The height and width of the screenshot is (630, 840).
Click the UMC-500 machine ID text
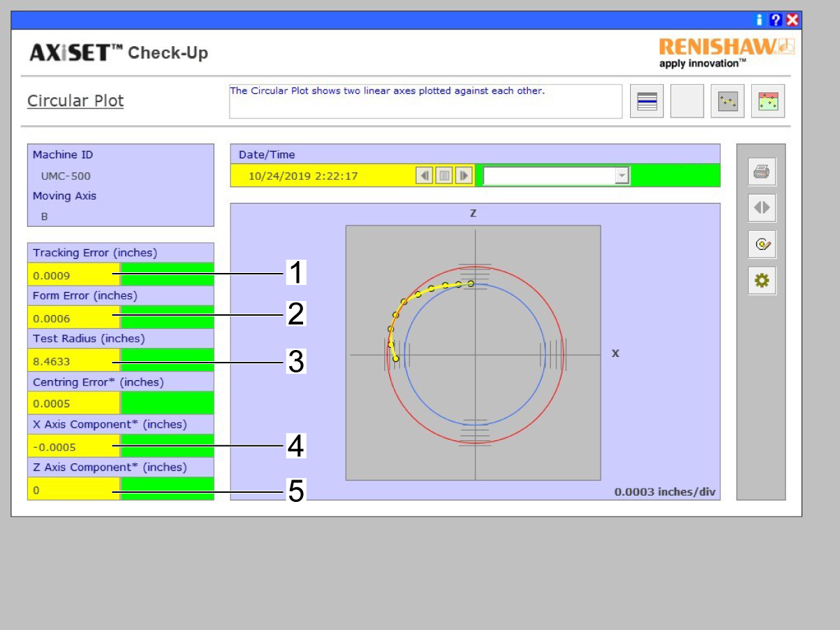coord(66,176)
